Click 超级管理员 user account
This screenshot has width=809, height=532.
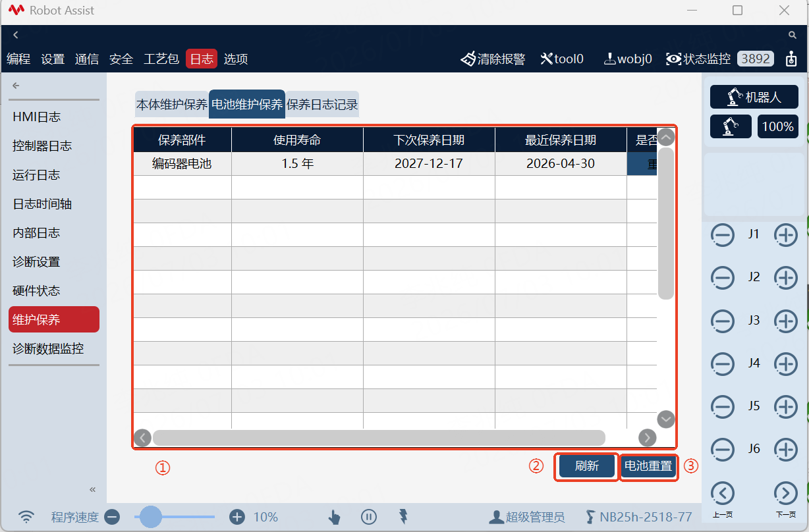[x=527, y=518]
